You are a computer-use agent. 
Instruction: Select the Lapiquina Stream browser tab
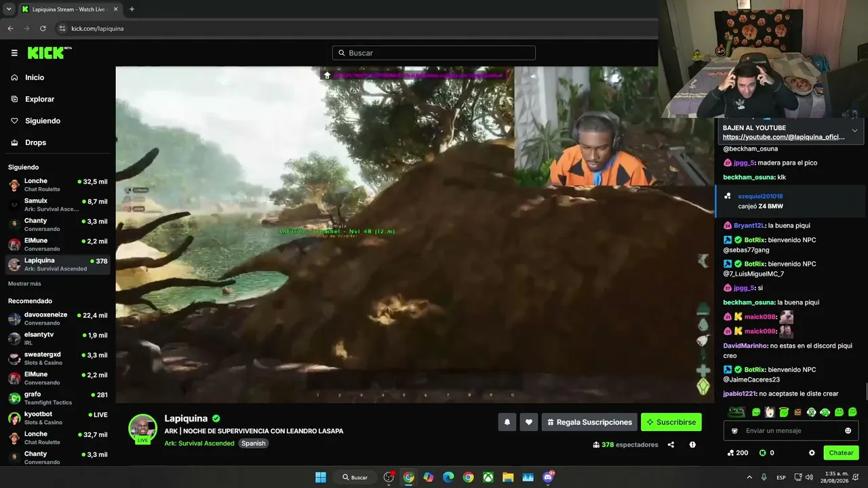[x=70, y=9]
